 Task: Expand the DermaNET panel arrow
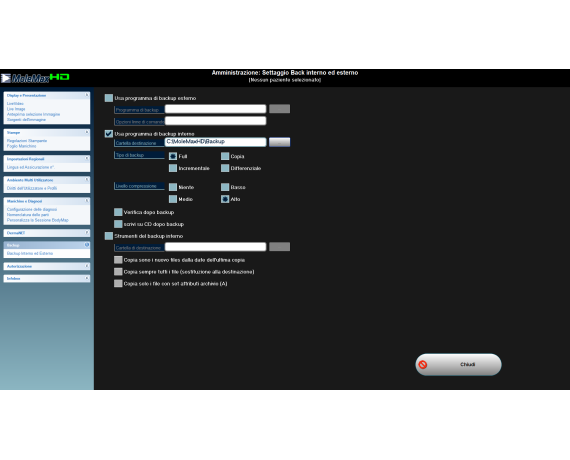pyautogui.click(x=87, y=233)
